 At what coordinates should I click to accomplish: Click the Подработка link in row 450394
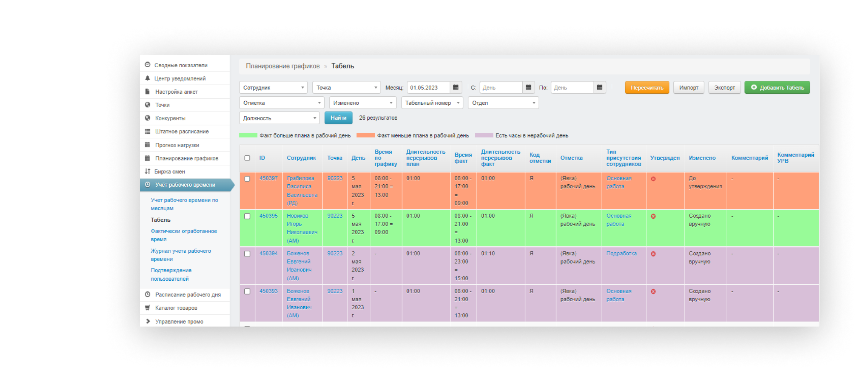[x=621, y=254]
